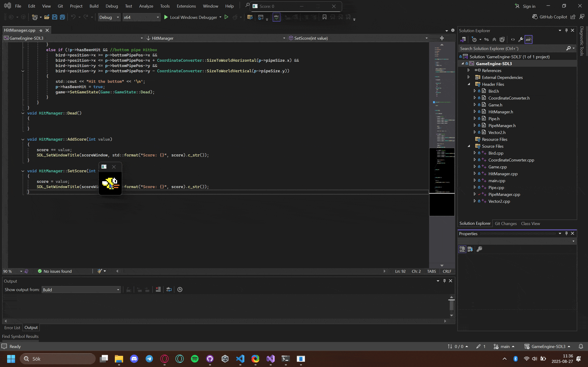This screenshot has height=367, width=588.
Task: Collapse the Header Files folder
Action: (469, 84)
